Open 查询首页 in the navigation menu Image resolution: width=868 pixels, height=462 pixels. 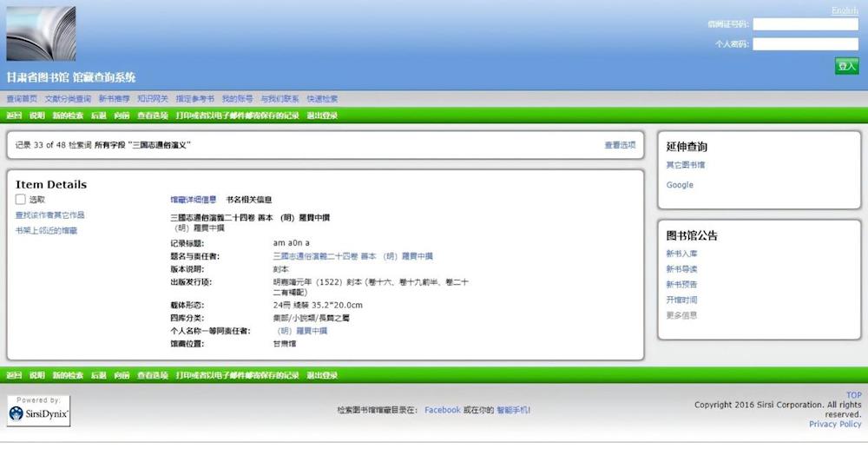pos(22,99)
